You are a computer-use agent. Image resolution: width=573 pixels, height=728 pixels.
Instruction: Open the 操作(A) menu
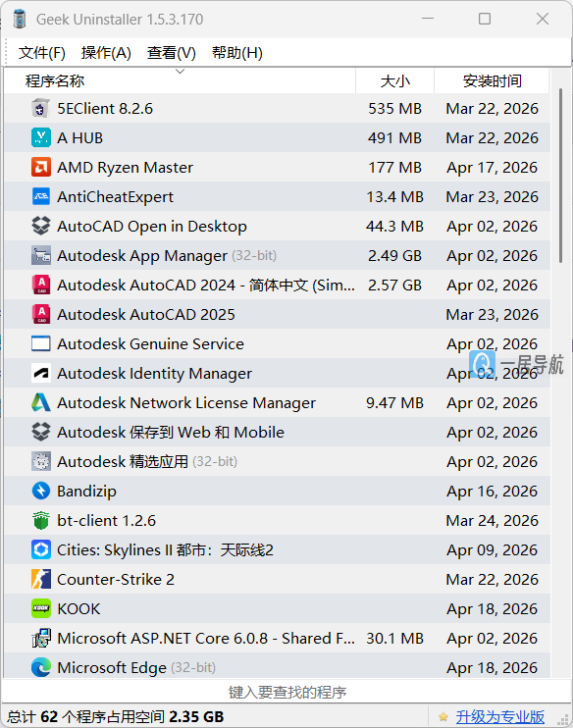point(106,53)
